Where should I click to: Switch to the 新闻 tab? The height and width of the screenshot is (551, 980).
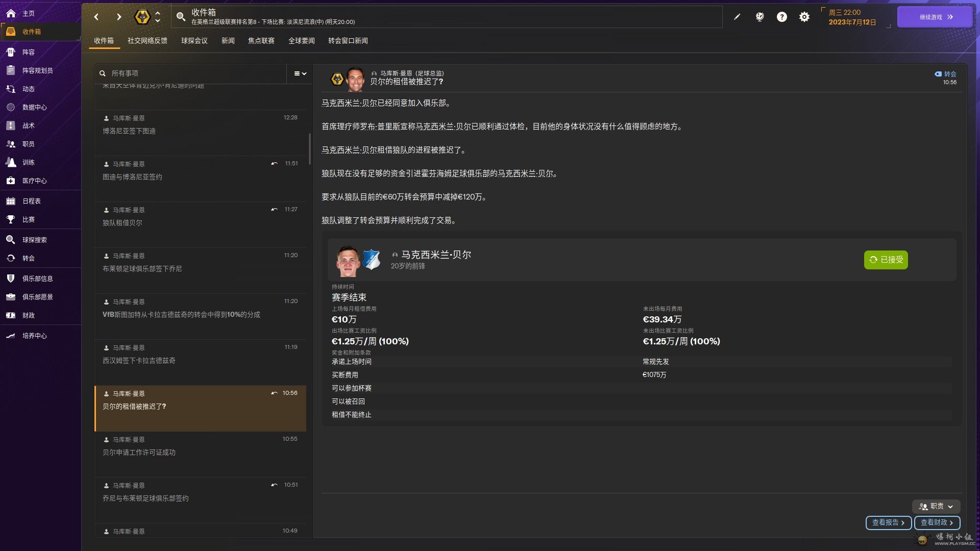[x=228, y=41]
